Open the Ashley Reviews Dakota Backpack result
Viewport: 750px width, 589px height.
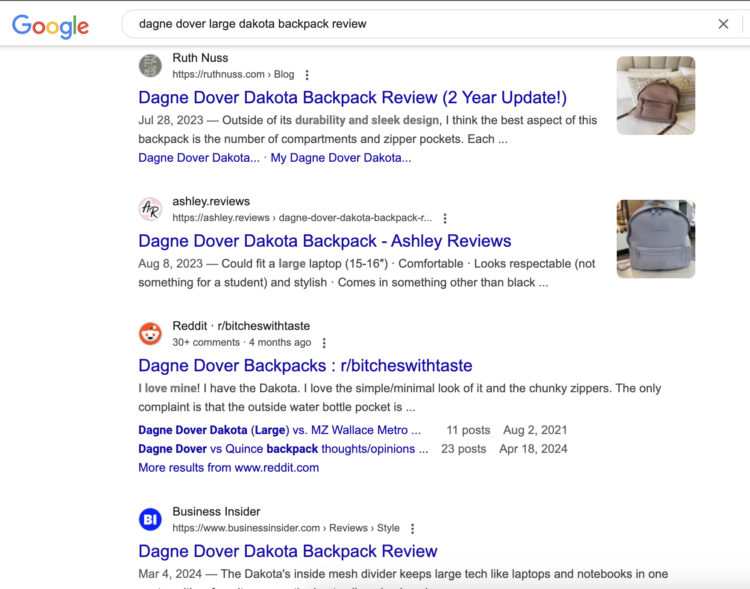point(324,241)
